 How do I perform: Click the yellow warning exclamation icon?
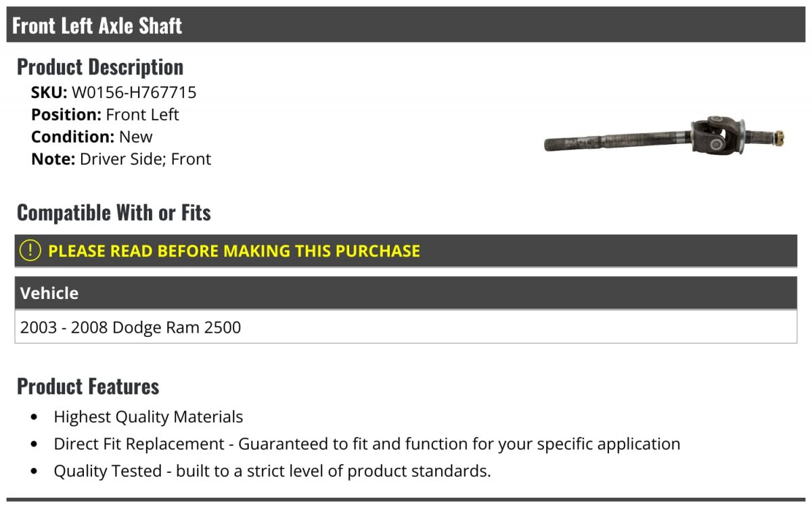click(30, 250)
